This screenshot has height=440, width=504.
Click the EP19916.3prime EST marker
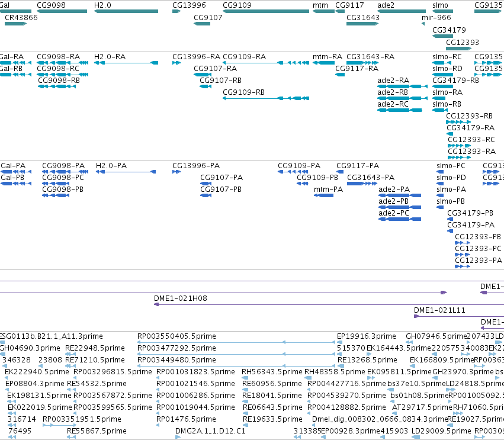(x=340, y=342)
